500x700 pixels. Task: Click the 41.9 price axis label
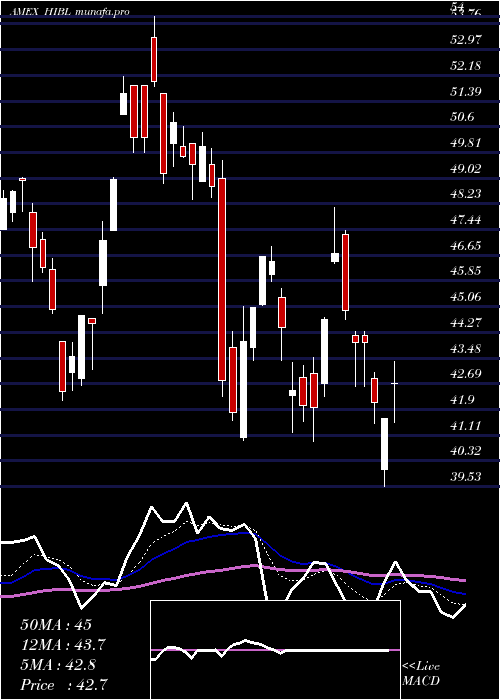pyautogui.click(x=462, y=400)
